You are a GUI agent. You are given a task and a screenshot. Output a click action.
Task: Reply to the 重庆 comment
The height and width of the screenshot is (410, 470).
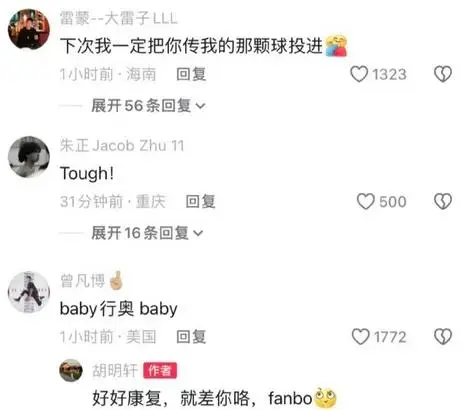pos(200,201)
